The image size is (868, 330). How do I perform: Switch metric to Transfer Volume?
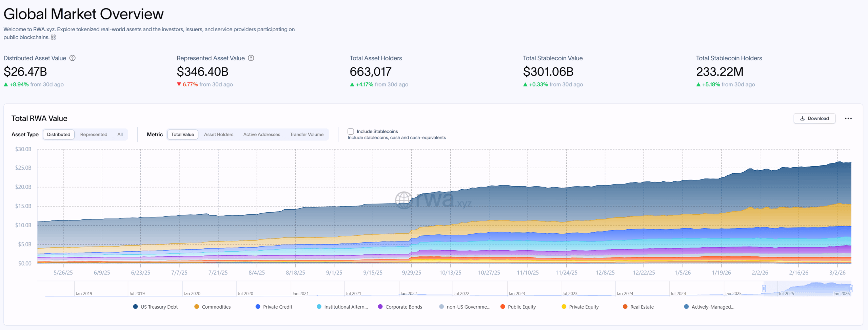coord(307,134)
